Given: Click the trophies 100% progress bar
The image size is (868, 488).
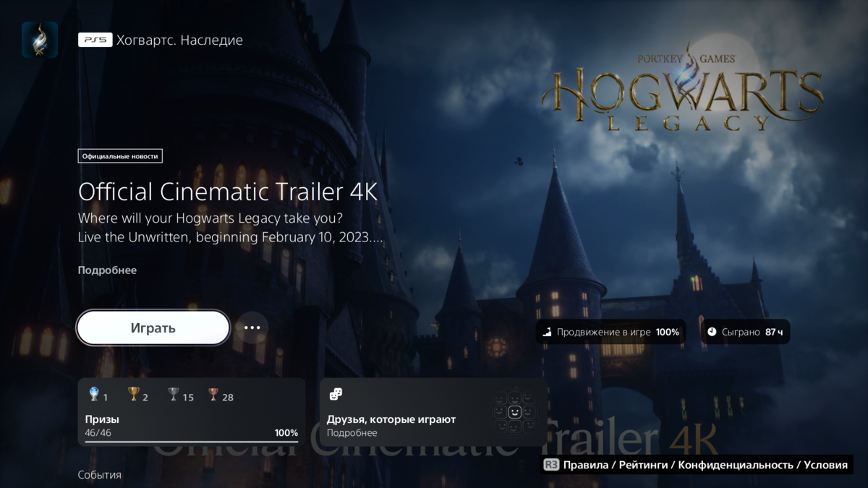Looking at the screenshot, I should (x=192, y=441).
